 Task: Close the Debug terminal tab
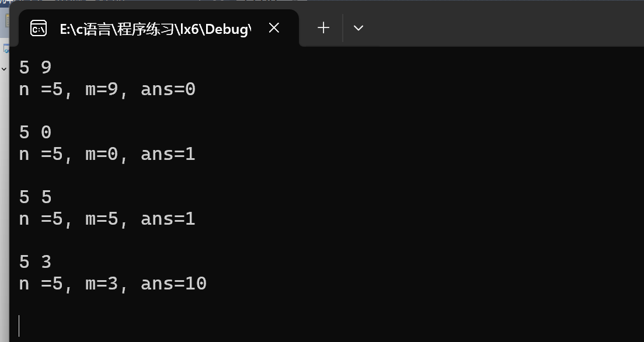[x=274, y=28]
